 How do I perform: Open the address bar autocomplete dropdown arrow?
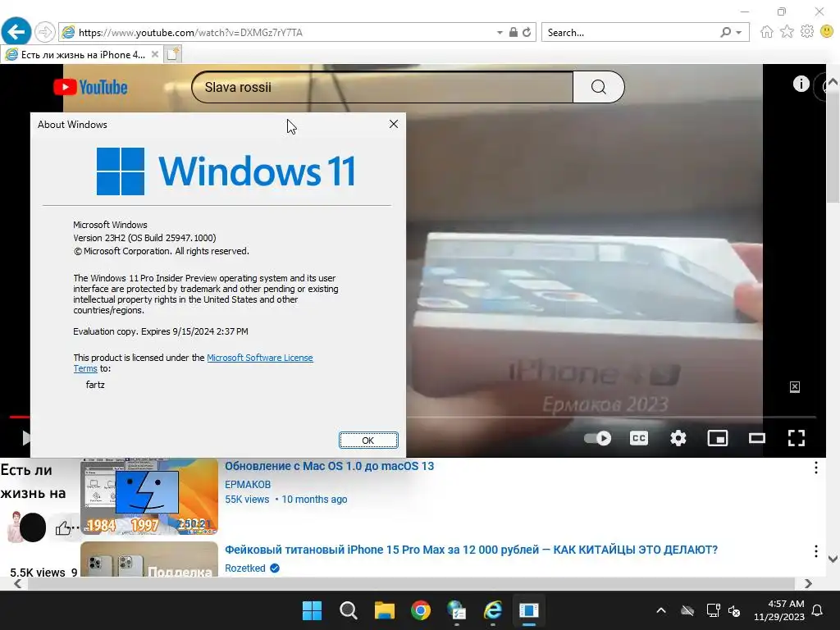(x=500, y=33)
